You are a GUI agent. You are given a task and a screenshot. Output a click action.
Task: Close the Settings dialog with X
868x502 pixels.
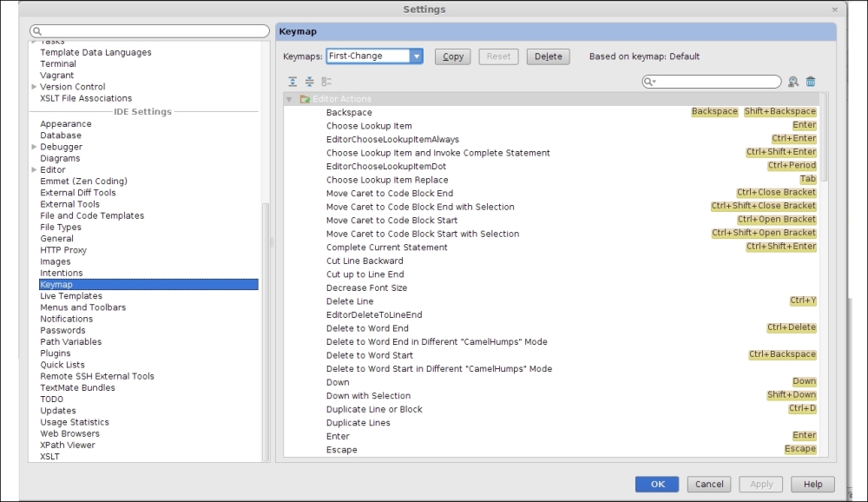[835, 10]
